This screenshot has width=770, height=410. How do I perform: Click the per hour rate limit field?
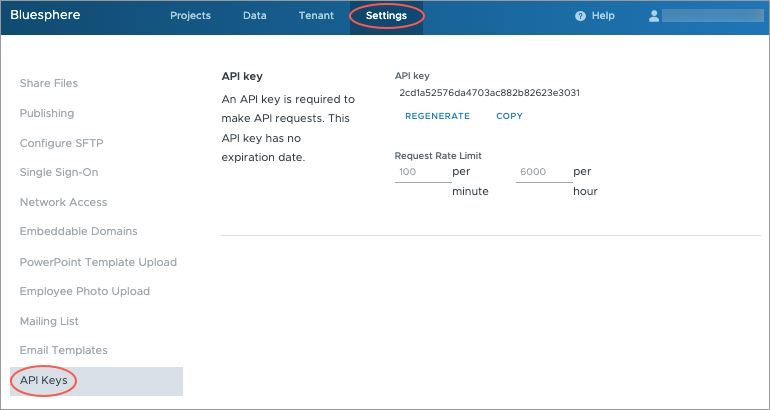tap(544, 172)
